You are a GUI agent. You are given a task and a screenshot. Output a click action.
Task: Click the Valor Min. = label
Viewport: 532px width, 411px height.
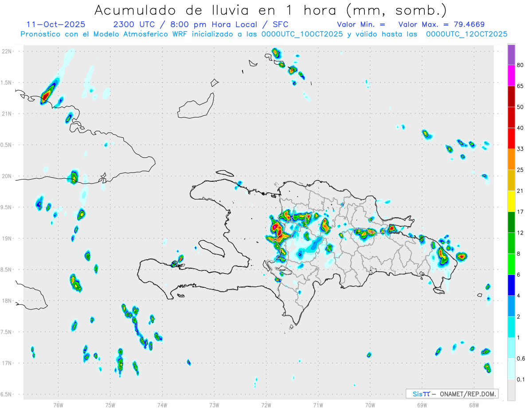(x=361, y=24)
